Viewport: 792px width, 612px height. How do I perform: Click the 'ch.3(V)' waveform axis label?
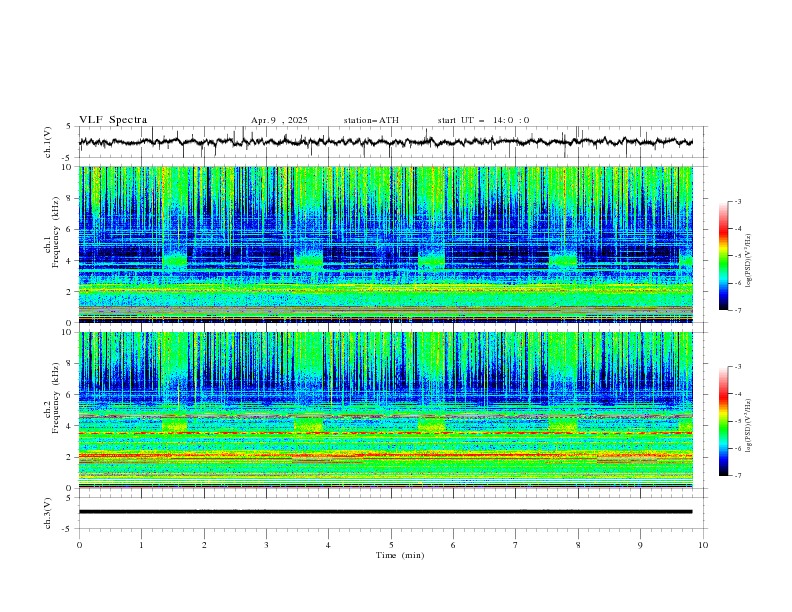(48, 513)
